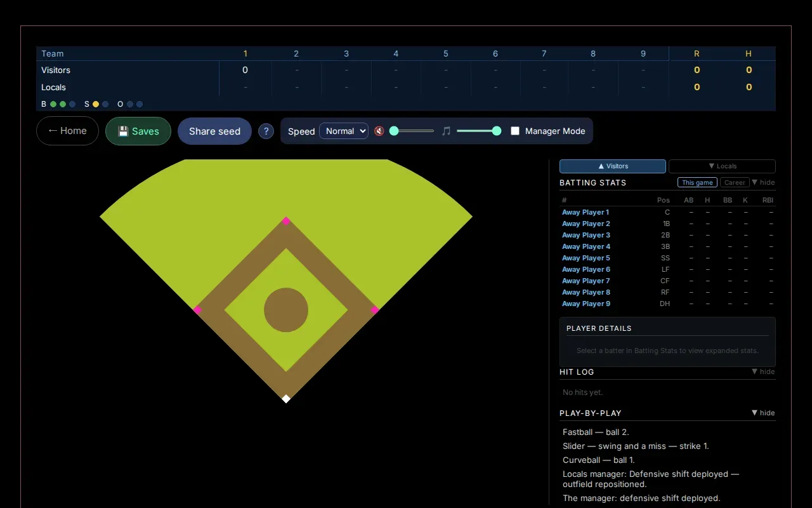This screenshot has height=508, width=812.
Task: Click the 'No hits yet.' text
Action: click(583, 392)
